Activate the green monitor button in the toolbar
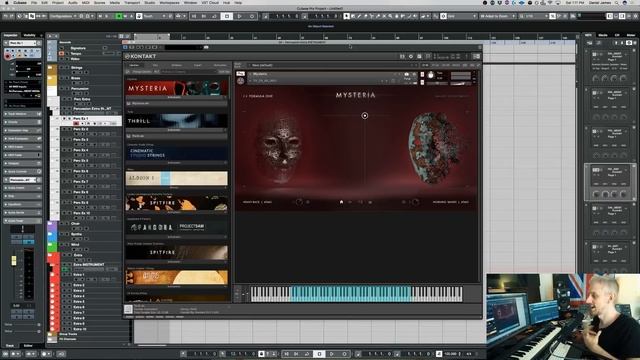 [119, 16]
